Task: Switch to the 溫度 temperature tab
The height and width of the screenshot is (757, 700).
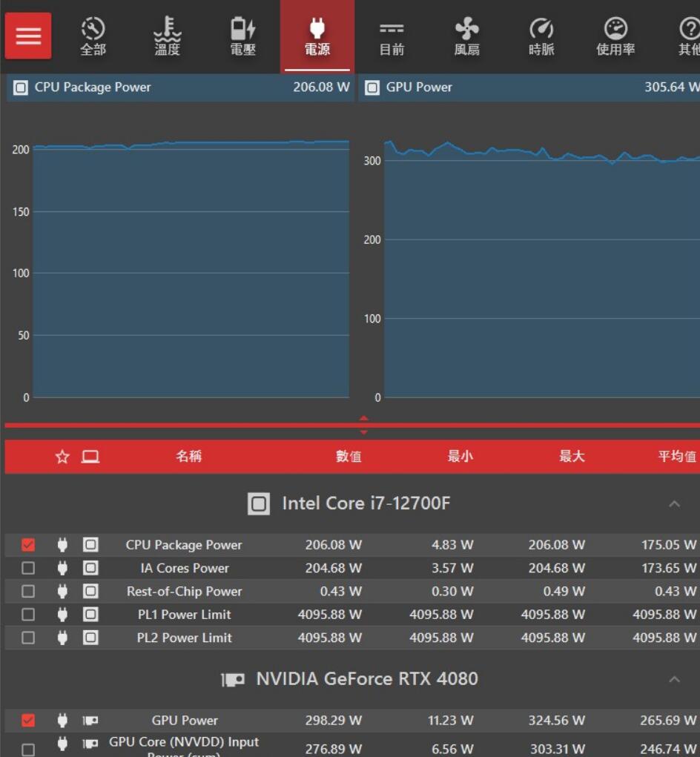Action: pyautogui.click(x=167, y=36)
